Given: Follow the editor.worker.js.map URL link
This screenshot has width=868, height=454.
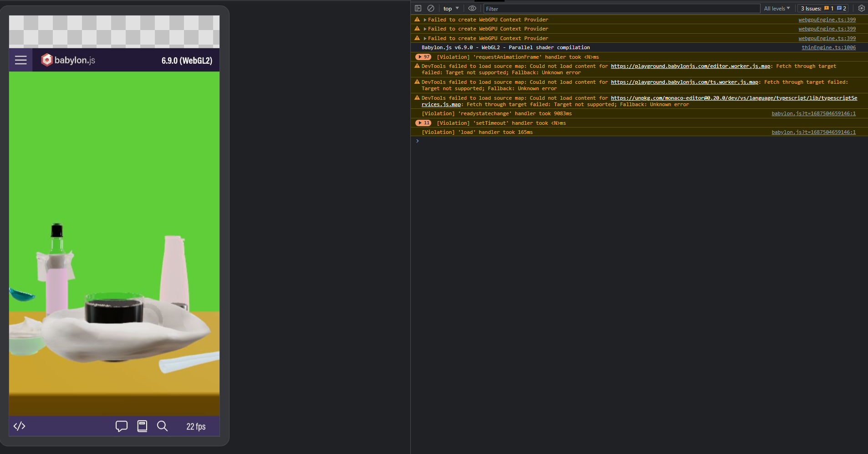Looking at the screenshot, I should (x=690, y=66).
